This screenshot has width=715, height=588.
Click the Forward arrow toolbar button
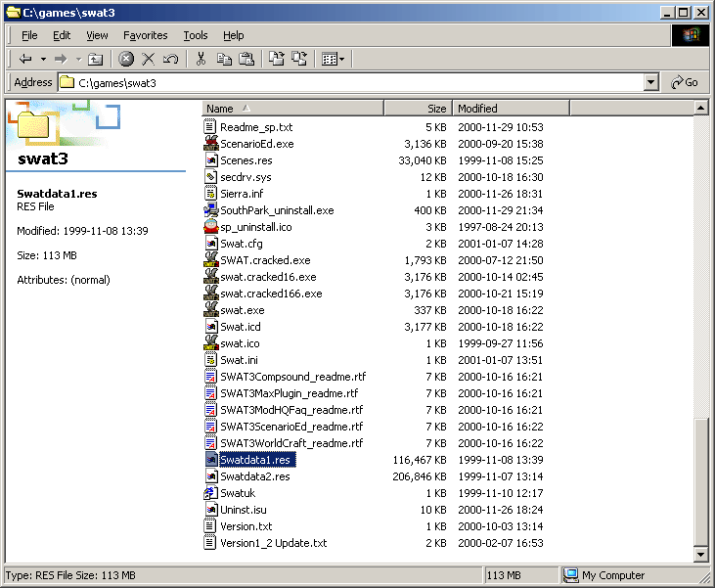pyautogui.click(x=61, y=59)
